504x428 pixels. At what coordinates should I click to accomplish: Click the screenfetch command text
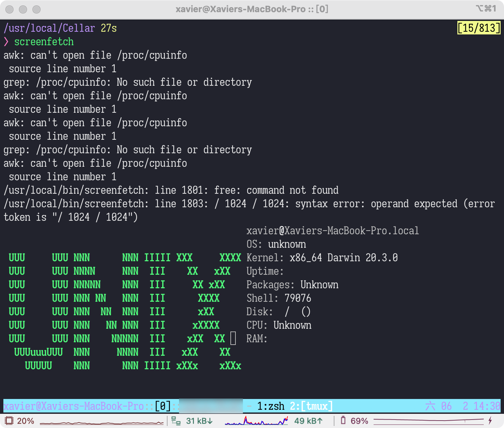pyautogui.click(x=44, y=42)
